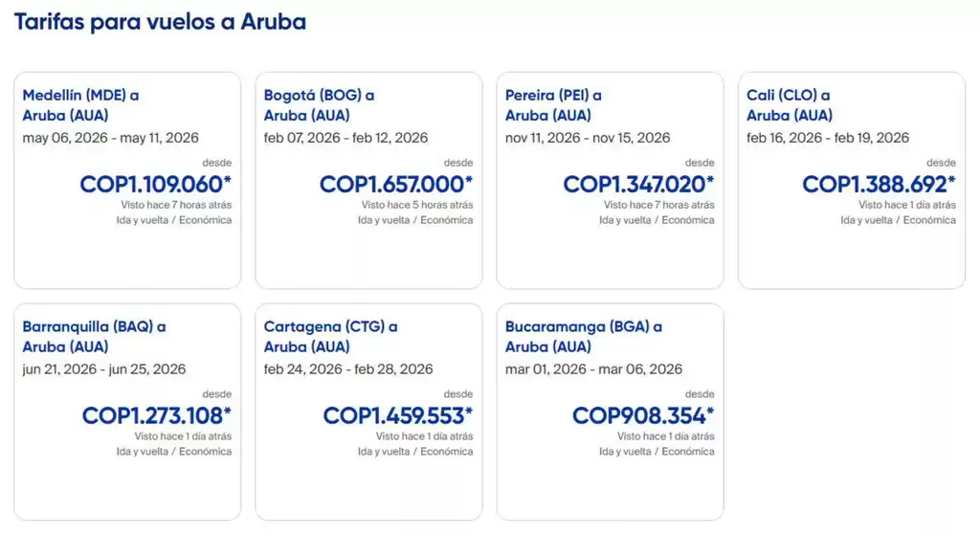This screenshot has height=536, width=980.
Task: Open the Medellín (MDE) a Aruba route link
Action: [81, 105]
